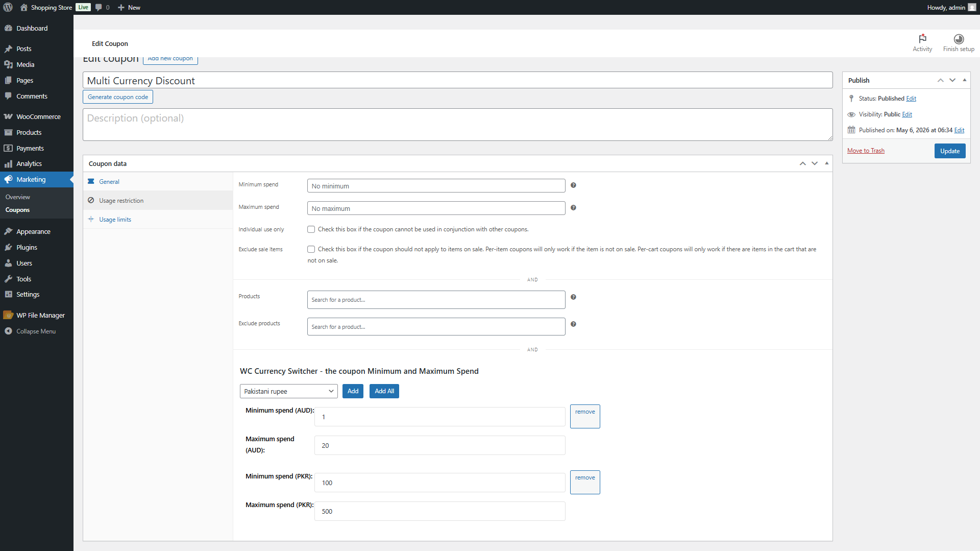Viewport: 980px width, 551px height.
Task: Click the Dashboard gauge icon in sidebar
Action: [x=8, y=28]
